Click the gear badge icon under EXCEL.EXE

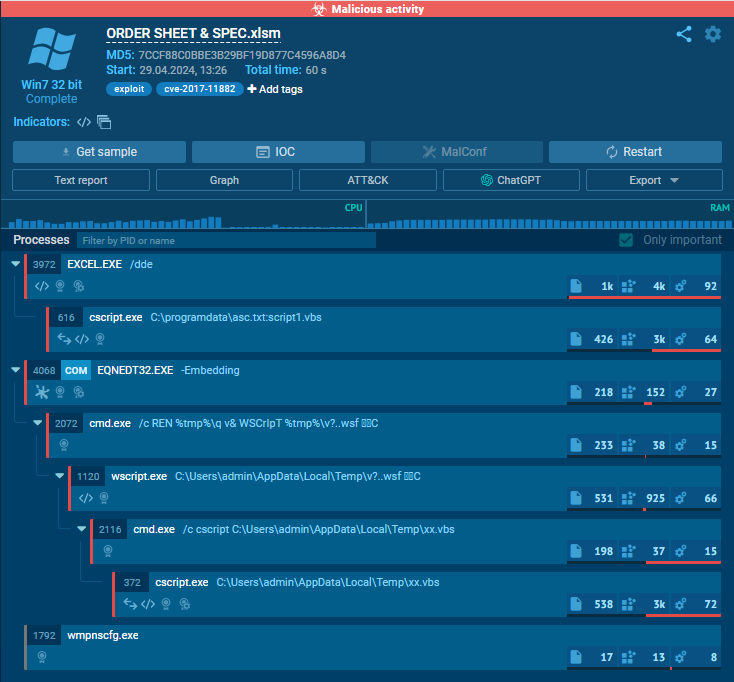79,286
